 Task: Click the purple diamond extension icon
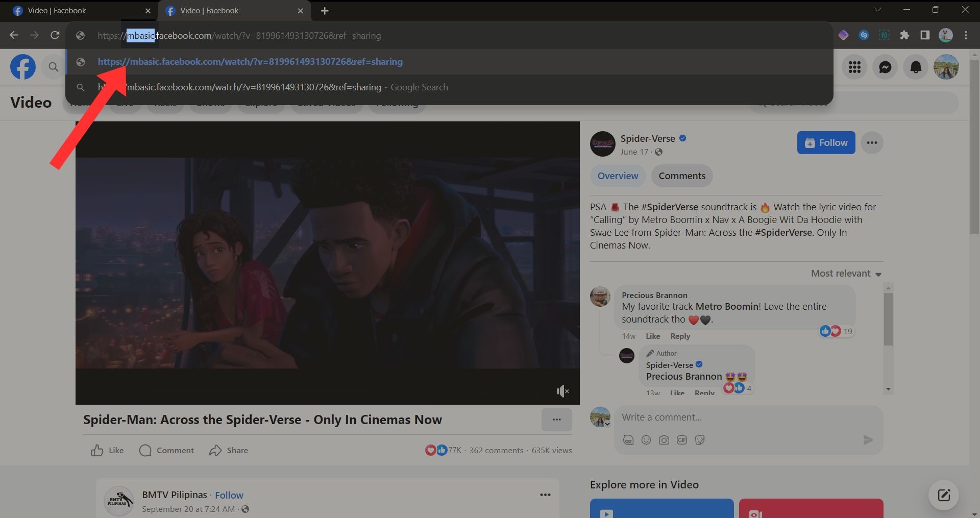[843, 35]
